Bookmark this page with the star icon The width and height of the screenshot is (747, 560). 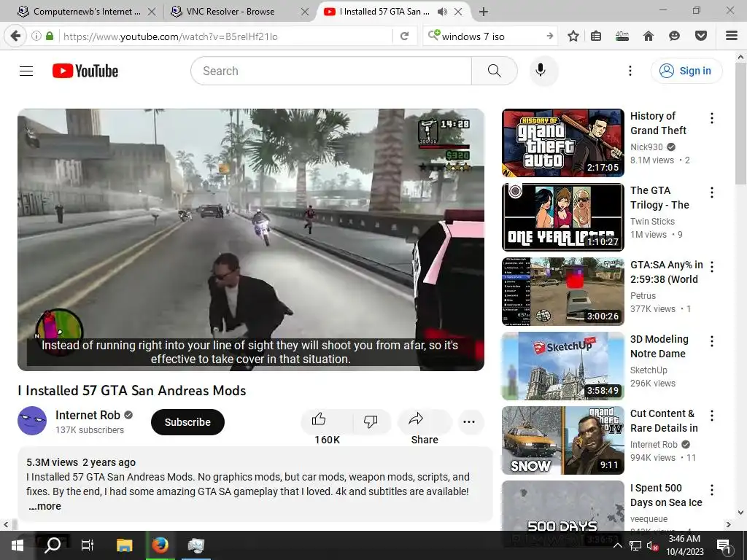pyautogui.click(x=573, y=36)
